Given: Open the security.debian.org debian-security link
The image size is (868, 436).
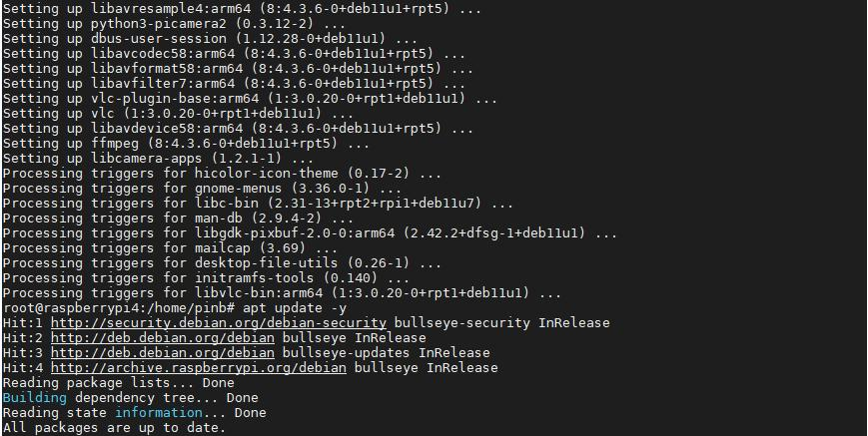Looking at the screenshot, I should (x=219, y=322).
